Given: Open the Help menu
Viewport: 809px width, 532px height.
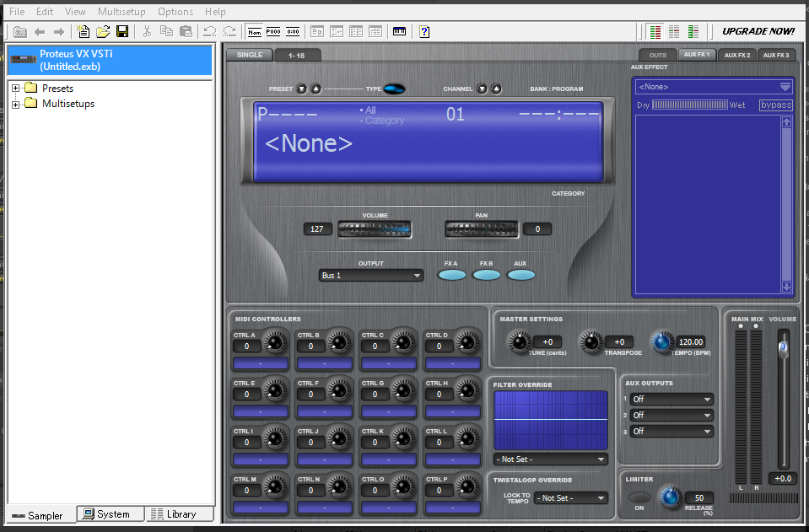Looking at the screenshot, I should [x=215, y=11].
